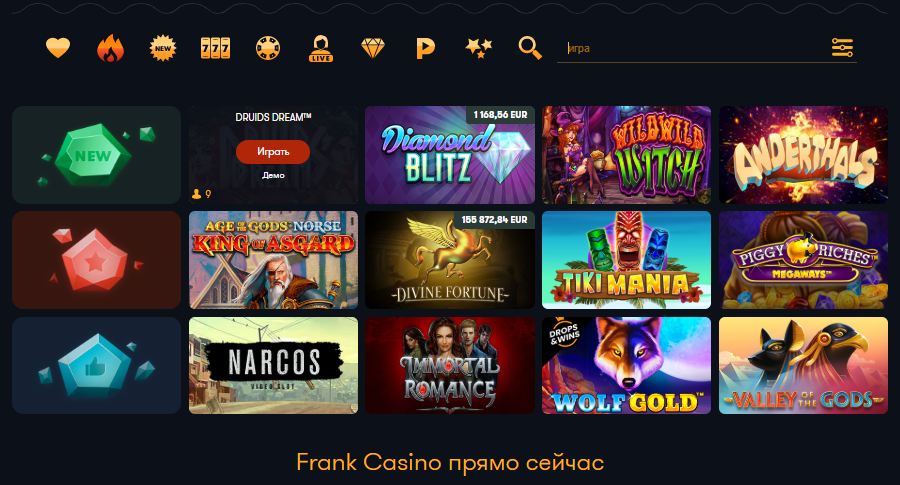Open the red star gem category tile
Image resolution: width=900 pixels, height=485 pixels.
[96, 260]
